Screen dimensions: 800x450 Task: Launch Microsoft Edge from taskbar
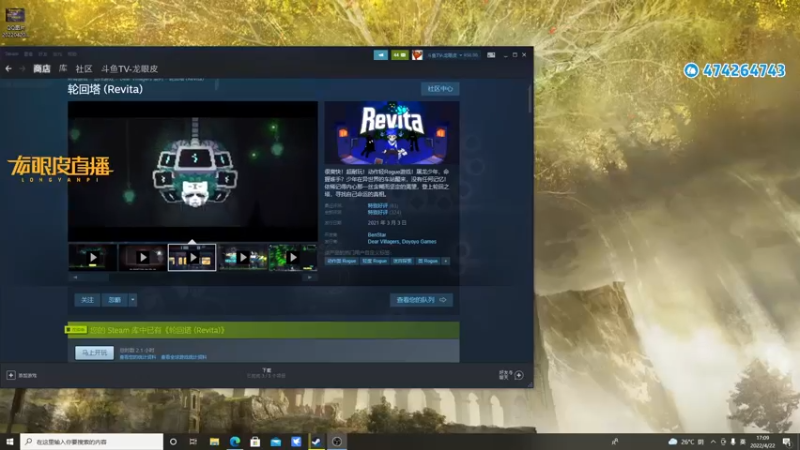[235, 441]
